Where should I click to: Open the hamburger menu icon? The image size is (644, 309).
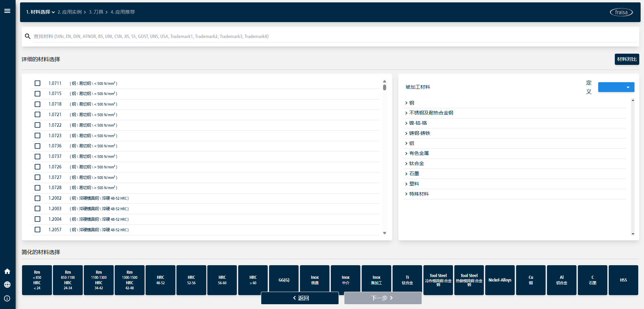[x=7, y=11]
